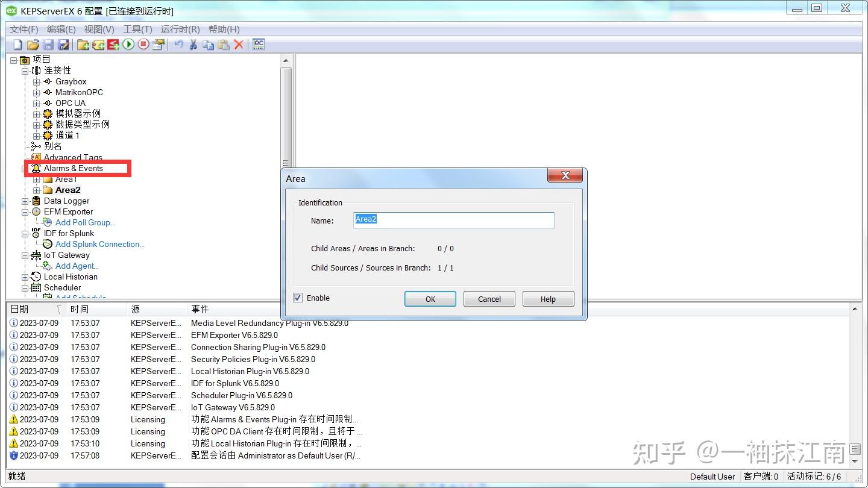Viewport: 868px width, 488px height.
Task: Open the 帮助(H) menu
Action: tap(224, 29)
